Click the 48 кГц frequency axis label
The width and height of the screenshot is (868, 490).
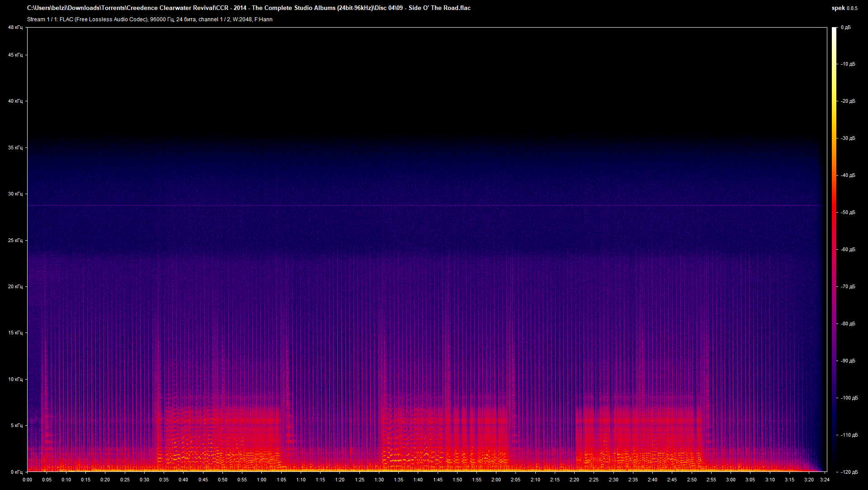point(15,27)
